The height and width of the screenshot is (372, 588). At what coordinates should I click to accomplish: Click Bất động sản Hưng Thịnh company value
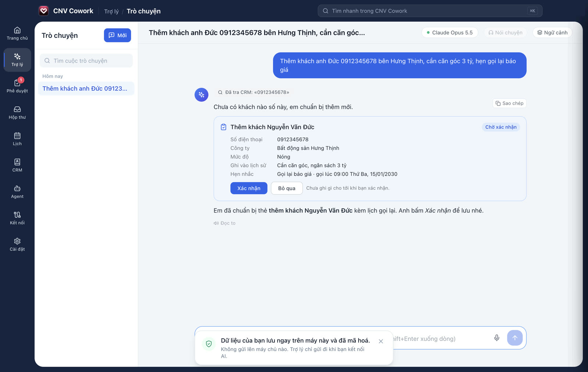pyautogui.click(x=308, y=148)
